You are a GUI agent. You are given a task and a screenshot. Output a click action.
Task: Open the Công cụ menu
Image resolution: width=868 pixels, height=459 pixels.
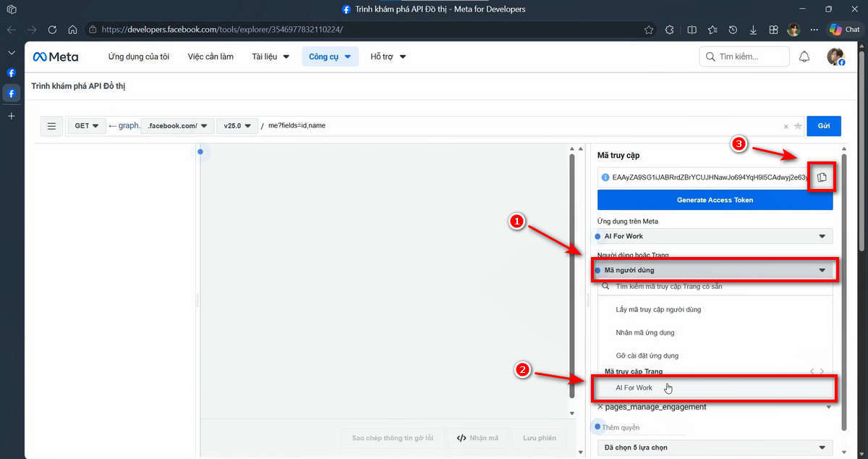[x=330, y=56]
